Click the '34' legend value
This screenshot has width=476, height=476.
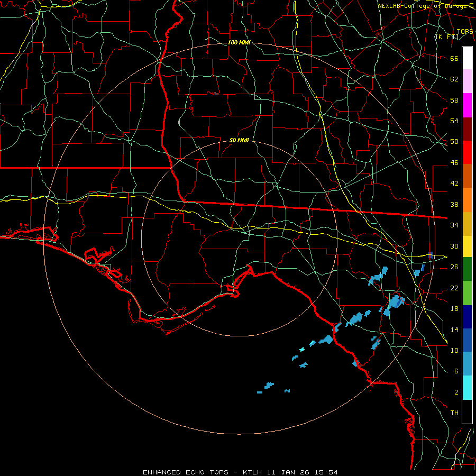(454, 225)
